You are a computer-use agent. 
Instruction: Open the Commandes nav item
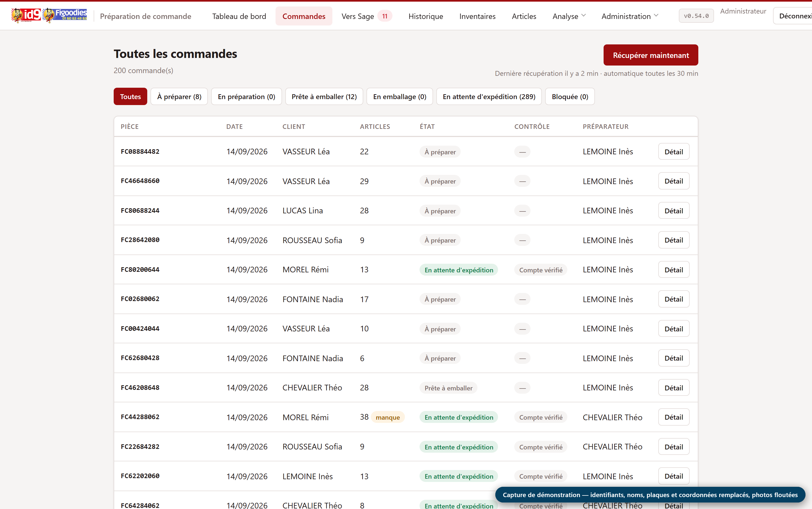pyautogui.click(x=303, y=16)
